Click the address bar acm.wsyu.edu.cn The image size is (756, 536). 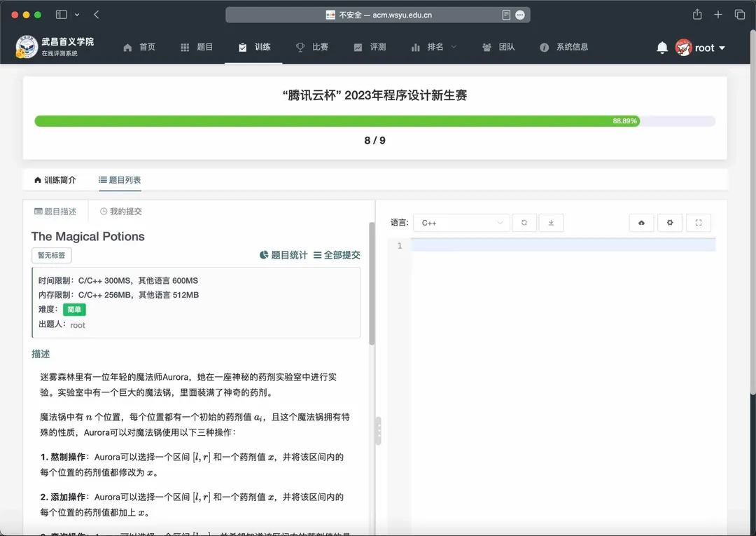[x=378, y=15]
